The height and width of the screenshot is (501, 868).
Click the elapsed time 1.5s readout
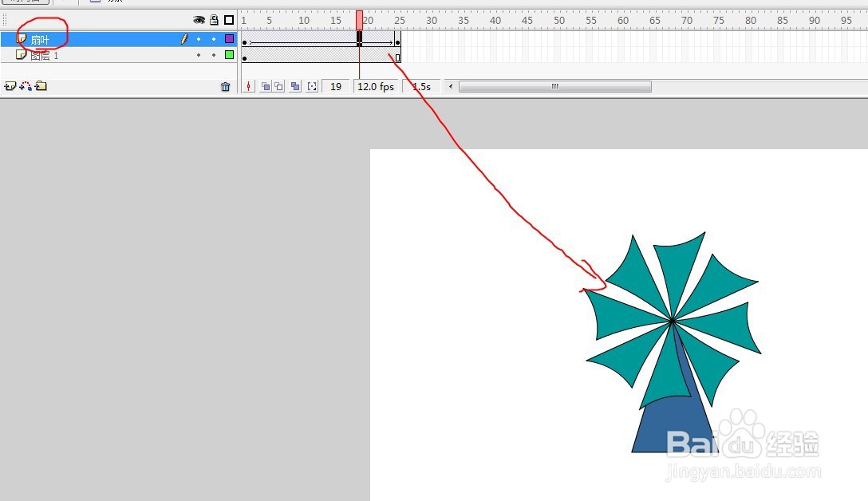[x=421, y=86]
